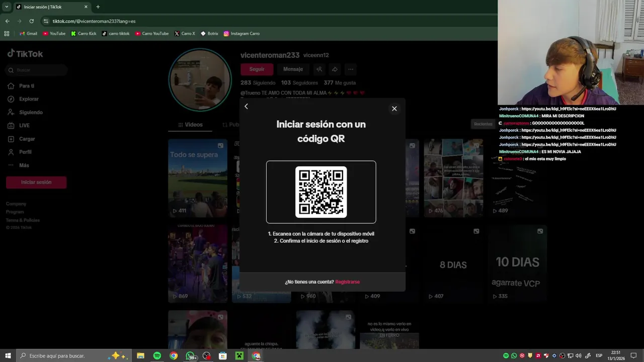Open the carro tiktok bookmark
The image size is (644, 362).
click(x=116, y=34)
